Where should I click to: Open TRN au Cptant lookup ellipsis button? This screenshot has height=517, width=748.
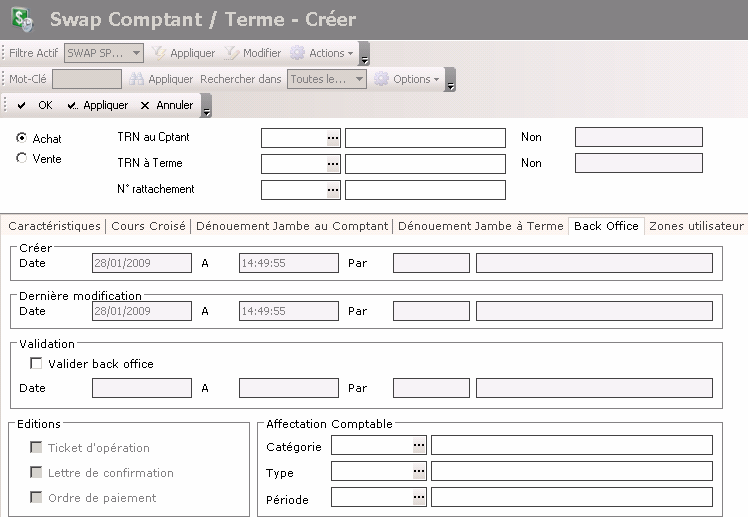(x=333, y=137)
